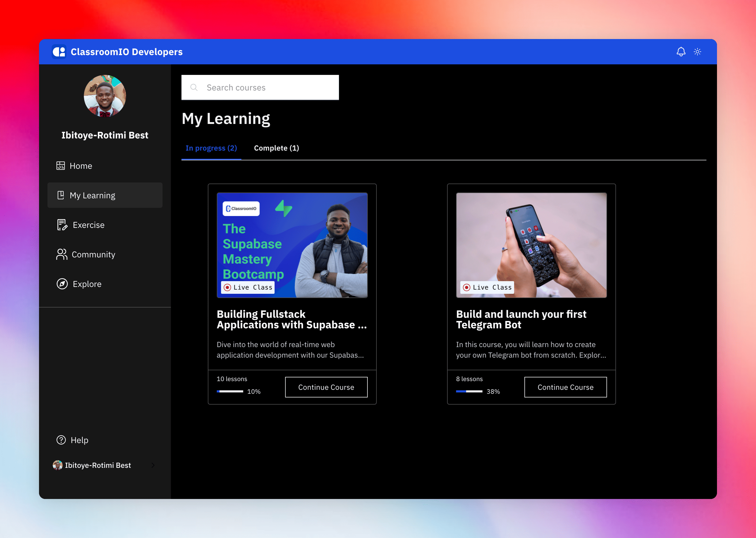
Task: Click the notification bell icon
Action: (680, 52)
